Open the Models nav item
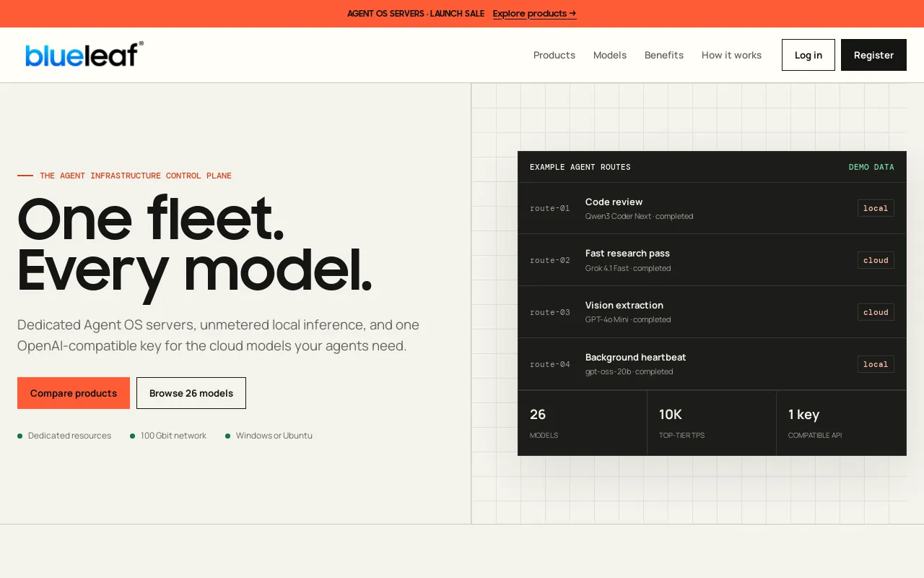 click(x=610, y=55)
